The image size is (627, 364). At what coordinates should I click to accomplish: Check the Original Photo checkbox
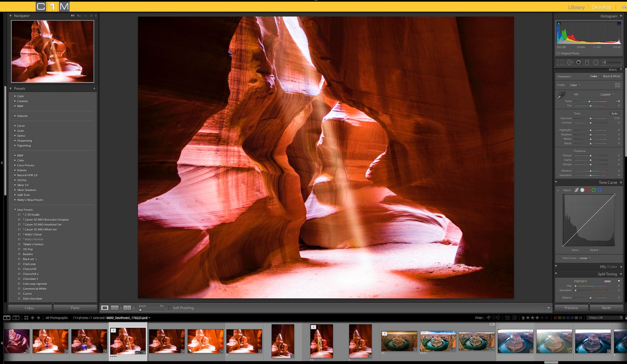(558, 53)
